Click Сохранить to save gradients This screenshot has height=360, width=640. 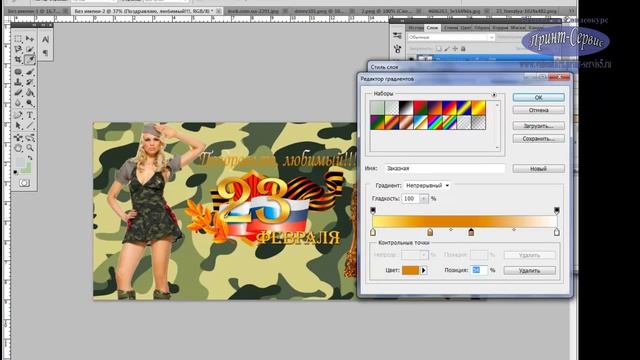pyautogui.click(x=538, y=139)
